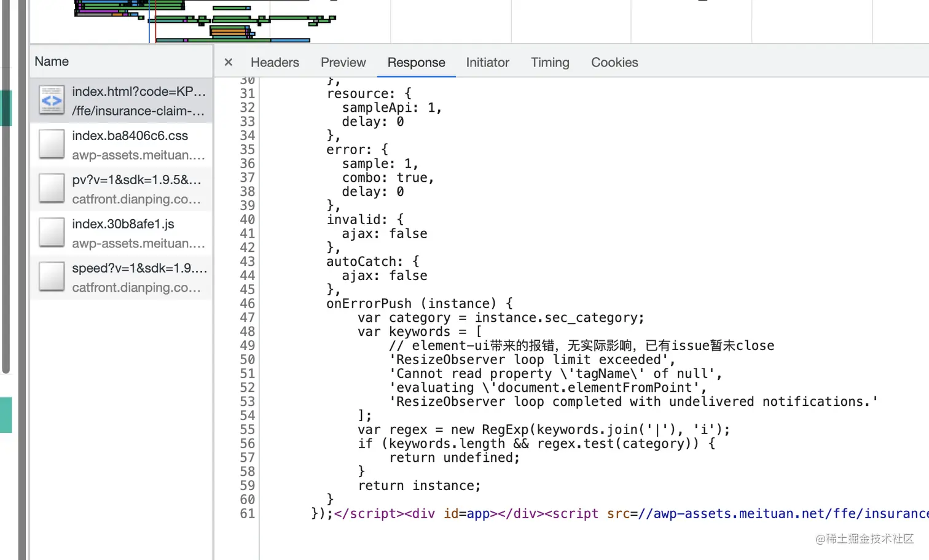Click the Name column header
This screenshot has height=560, width=929.
pyautogui.click(x=122, y=61)
